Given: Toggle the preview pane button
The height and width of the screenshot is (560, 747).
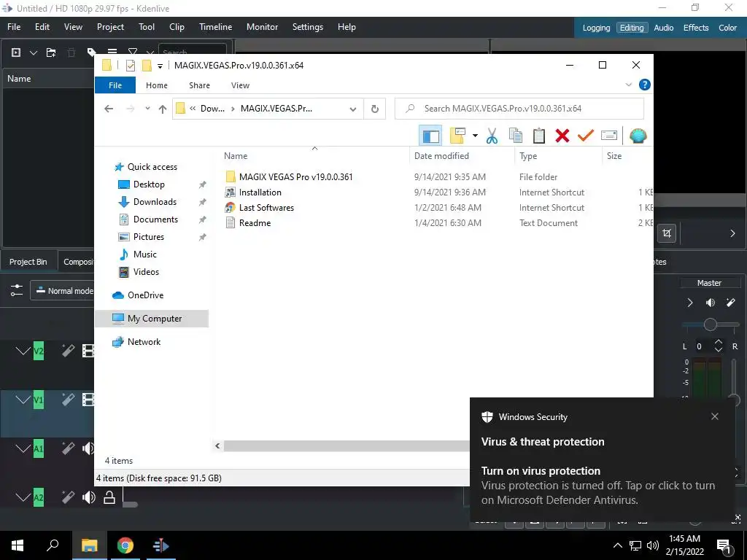Looking at the screenshot, I should coord(430,136).
